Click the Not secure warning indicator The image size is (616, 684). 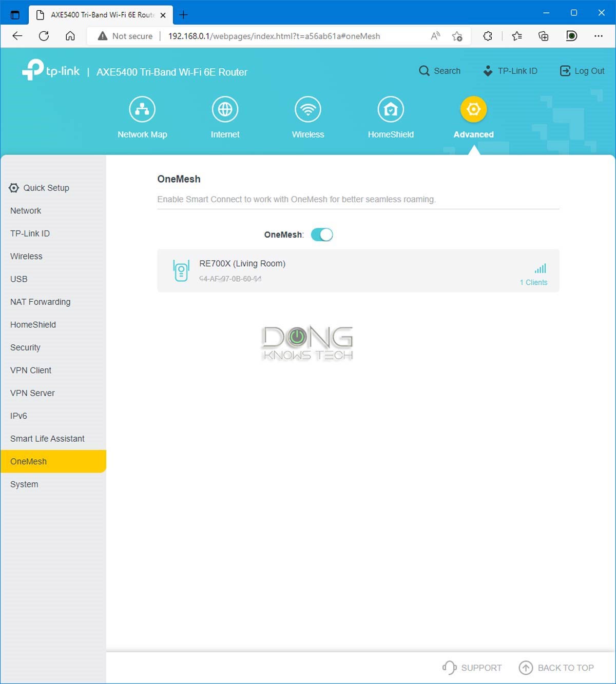click(x=125, y=36)
